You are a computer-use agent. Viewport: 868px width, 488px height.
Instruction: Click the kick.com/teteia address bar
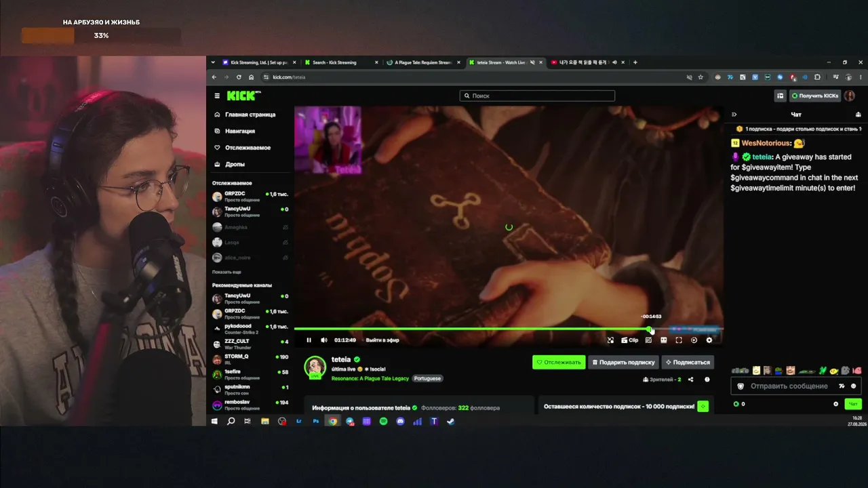tap(475, 77)
